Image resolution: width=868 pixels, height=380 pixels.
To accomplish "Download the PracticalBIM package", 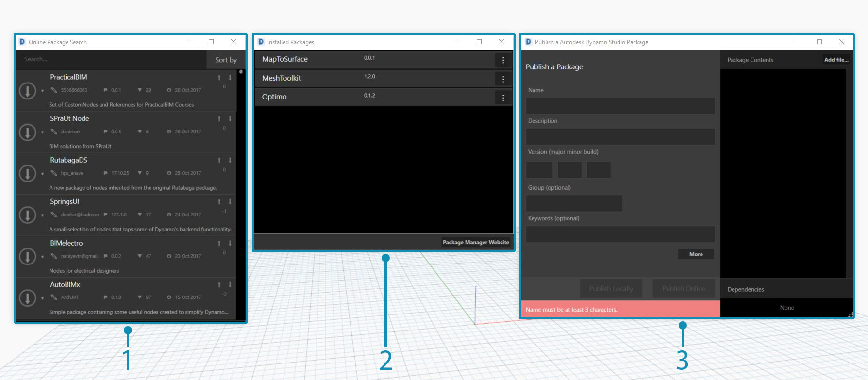I will 28,91.
